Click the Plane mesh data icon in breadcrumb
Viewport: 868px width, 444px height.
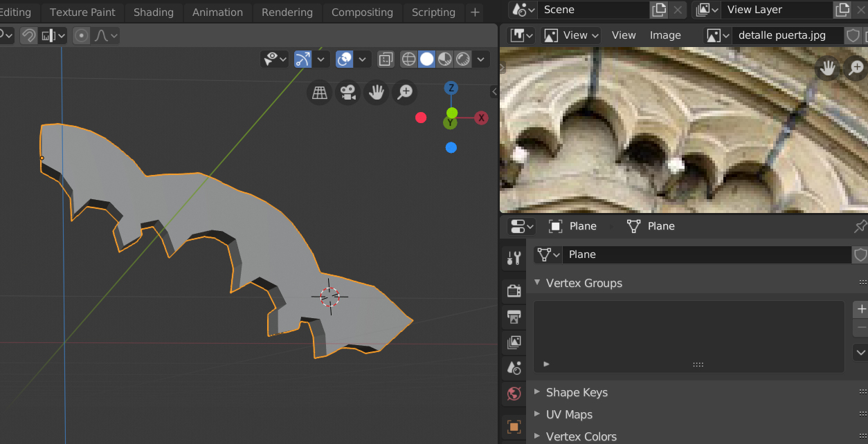click(x=633, y=226)
